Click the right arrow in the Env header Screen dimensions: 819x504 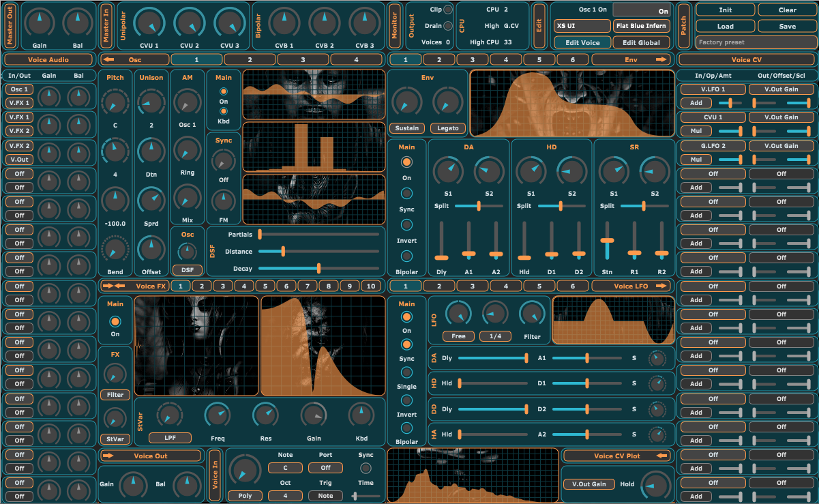click(x=660, y=59)
